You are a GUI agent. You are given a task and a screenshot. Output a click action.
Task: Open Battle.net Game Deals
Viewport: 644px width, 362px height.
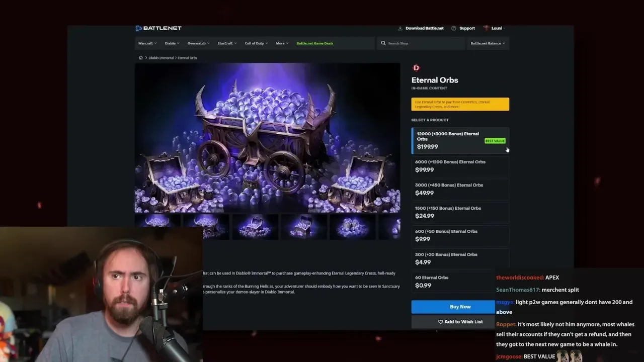tap(315, 43)
